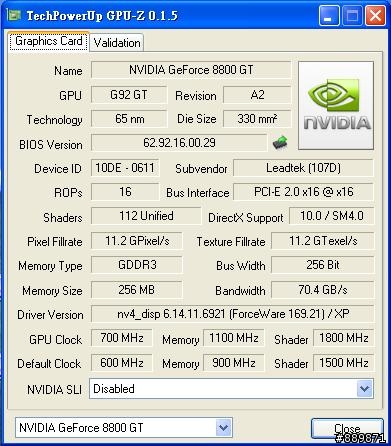Click the Disabled text in NVIDIA SLI box
Screen dimensions: 391x446
click(114, 389)
